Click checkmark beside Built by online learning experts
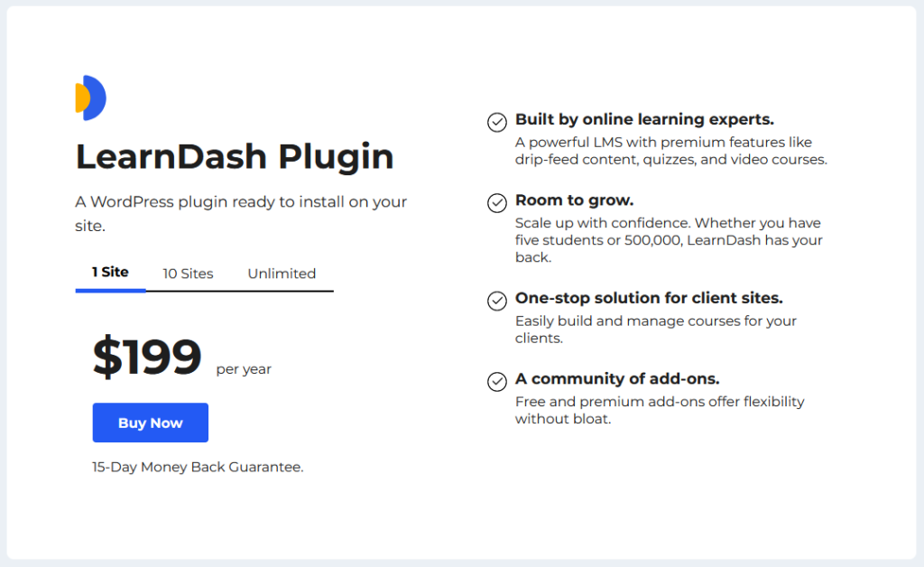The image size is (924, 567). 496,122
